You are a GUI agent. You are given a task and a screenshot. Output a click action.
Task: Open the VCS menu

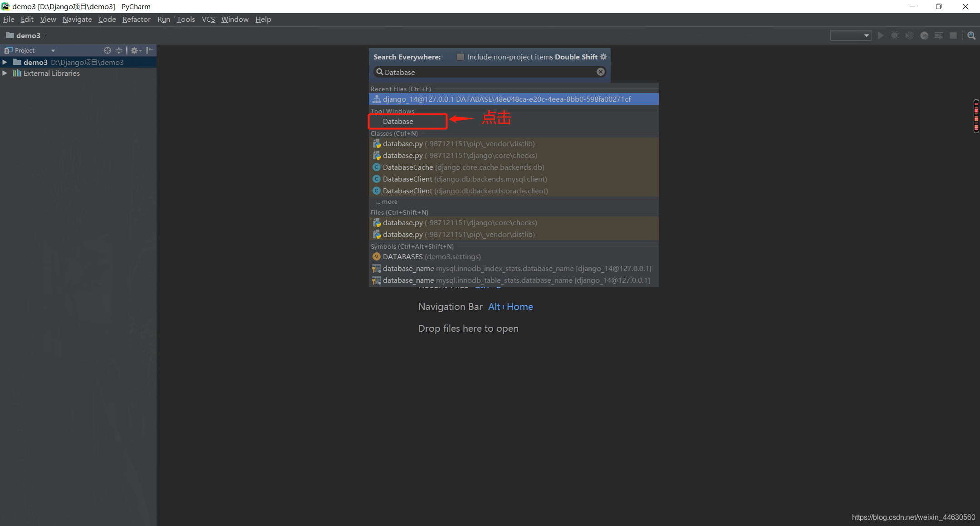point(208,19)
